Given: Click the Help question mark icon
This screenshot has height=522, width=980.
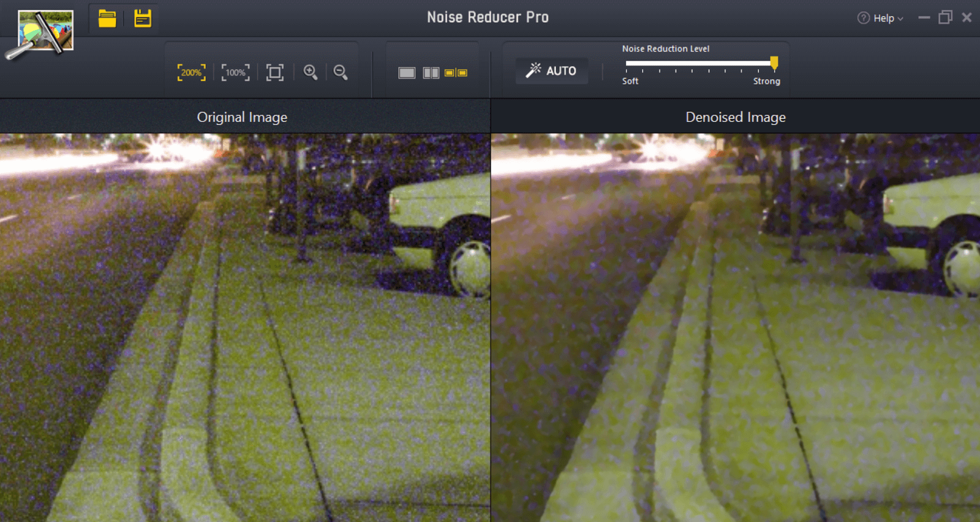Looking at the screenshot, I should click(864, 18).
